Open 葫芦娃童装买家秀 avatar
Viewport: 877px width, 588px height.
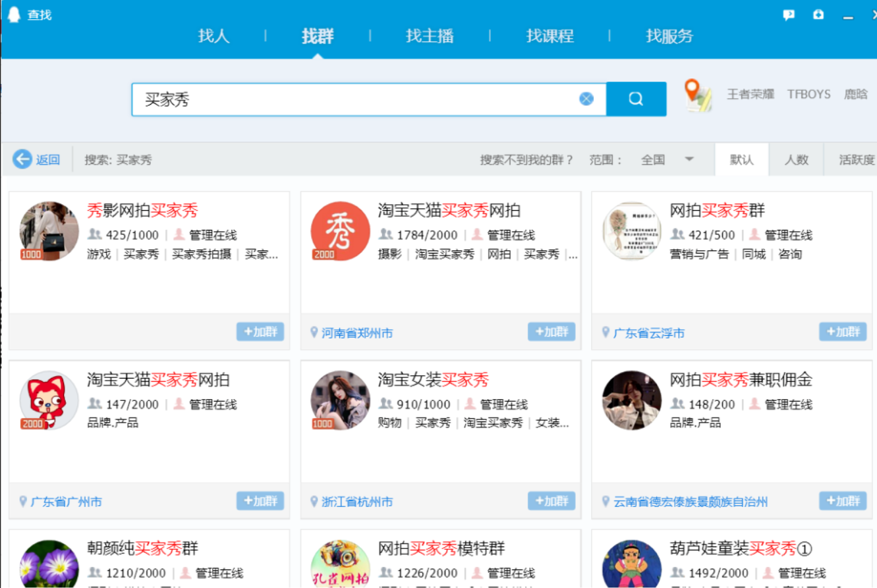tap(632, 564)
